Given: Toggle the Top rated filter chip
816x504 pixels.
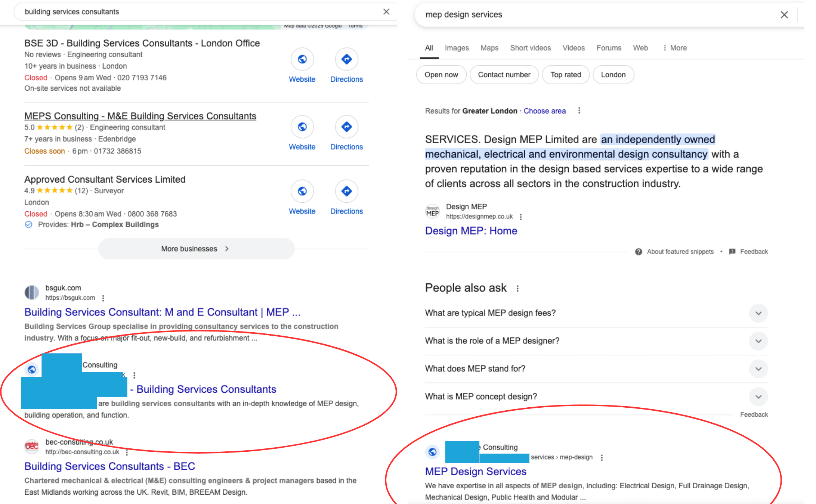Looking at the screenshot, I should [565, 75].
